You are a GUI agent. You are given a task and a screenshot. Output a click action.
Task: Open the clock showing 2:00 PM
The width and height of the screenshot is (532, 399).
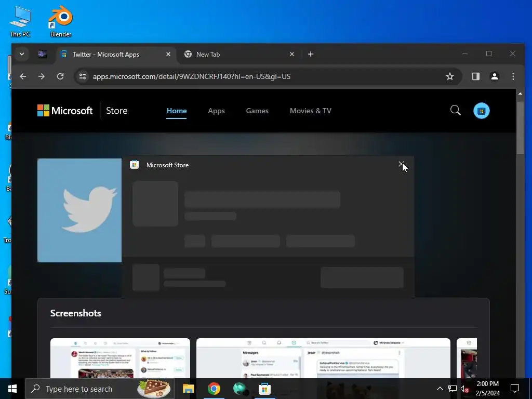coord(487,389)
